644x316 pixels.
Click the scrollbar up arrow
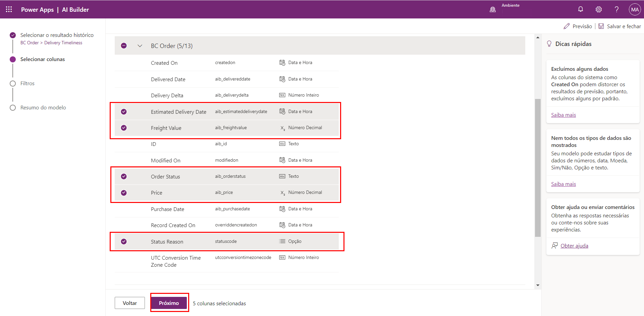[x=538, y=37]
